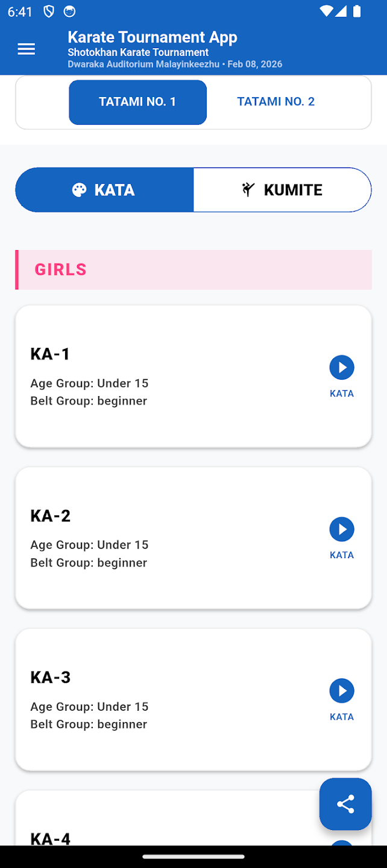
Task: Open the hamburger navigation menu
Action: (x=27, y=49)
